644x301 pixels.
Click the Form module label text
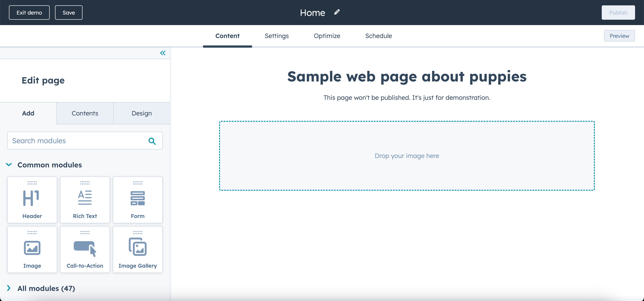(138, 216)
